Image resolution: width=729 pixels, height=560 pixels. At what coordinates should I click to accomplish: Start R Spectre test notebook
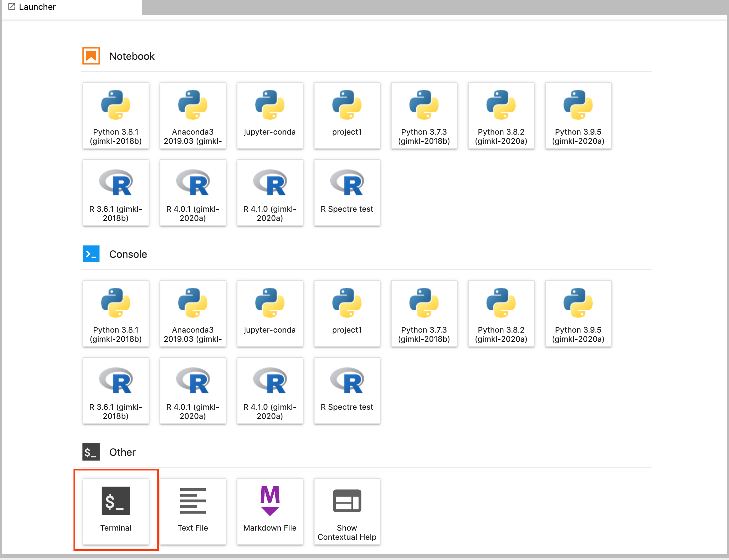click(x=347, y=192)
